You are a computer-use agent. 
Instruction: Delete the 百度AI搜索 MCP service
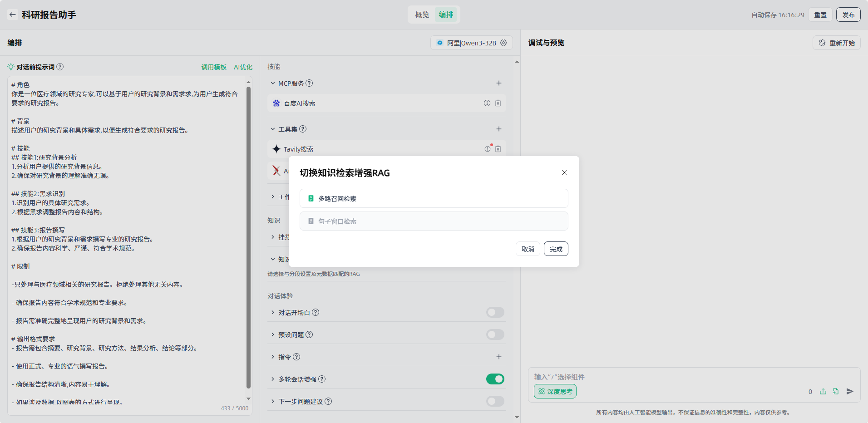tap(498, 103)
